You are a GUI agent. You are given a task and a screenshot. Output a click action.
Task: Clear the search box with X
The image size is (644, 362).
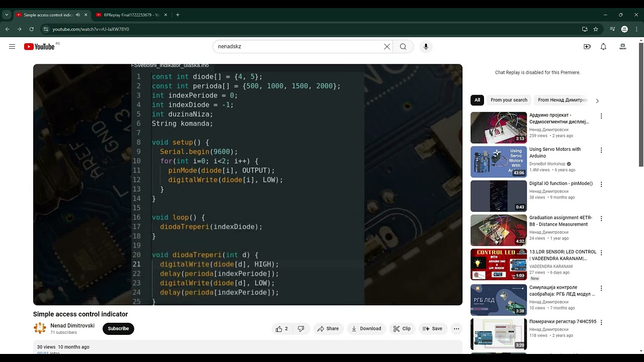tap(387, 47)
